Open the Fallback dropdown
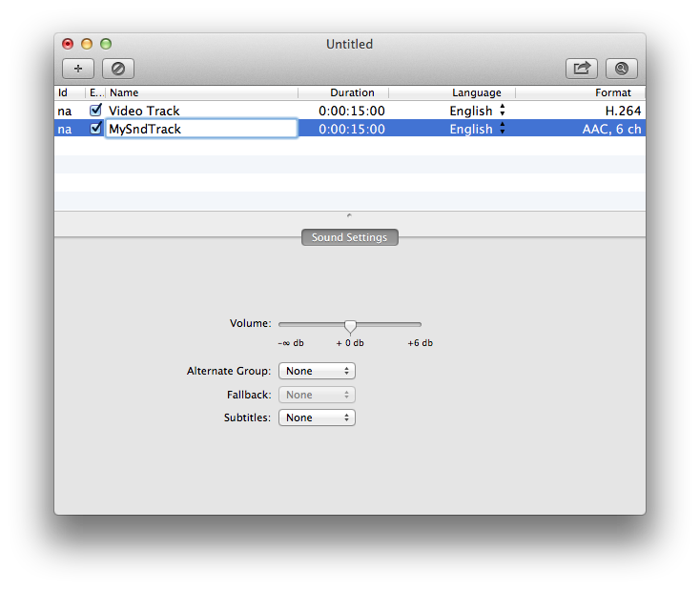This screenshot has width=700, height=590. pyautogui.click(x=317, y=395)
